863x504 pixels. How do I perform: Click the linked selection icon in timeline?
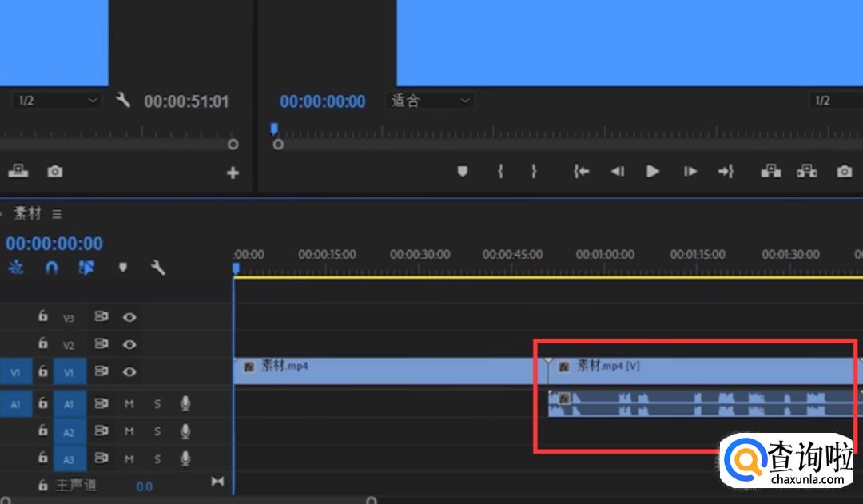86,268
